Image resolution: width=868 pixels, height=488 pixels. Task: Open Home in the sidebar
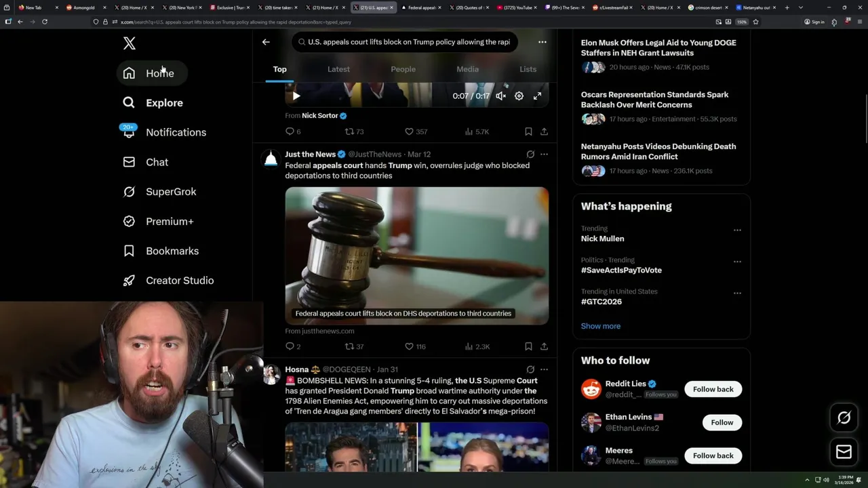click(151, 73)
